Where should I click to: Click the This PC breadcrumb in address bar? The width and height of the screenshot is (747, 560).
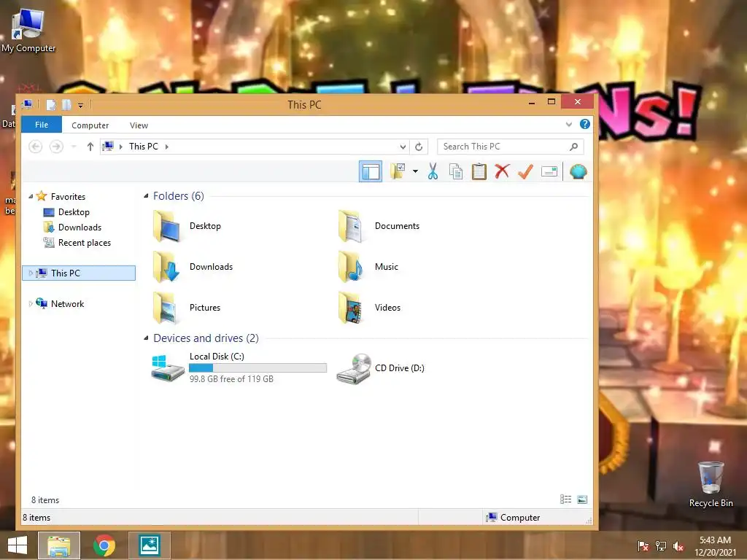point(144,146)
